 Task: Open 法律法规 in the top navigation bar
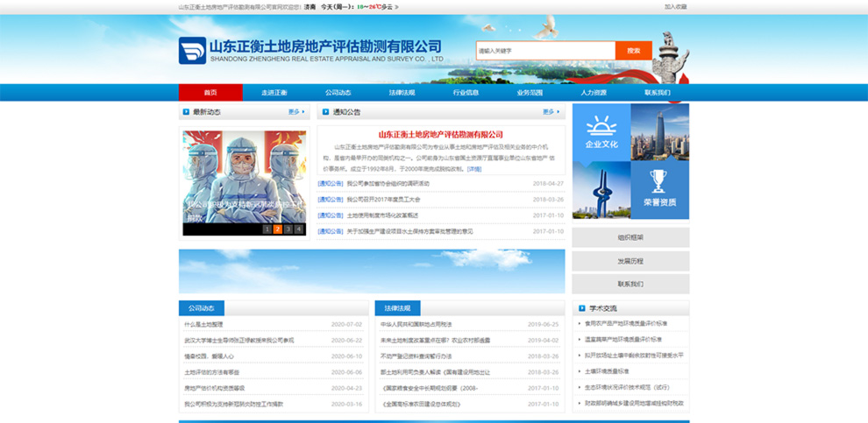pyautogui.click(x=402, y=92)
